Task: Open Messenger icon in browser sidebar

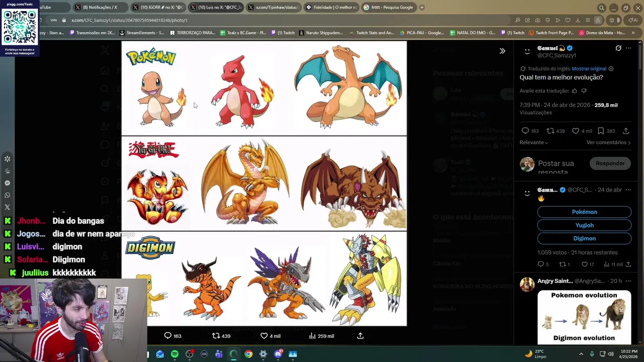Action: [7, 183]
